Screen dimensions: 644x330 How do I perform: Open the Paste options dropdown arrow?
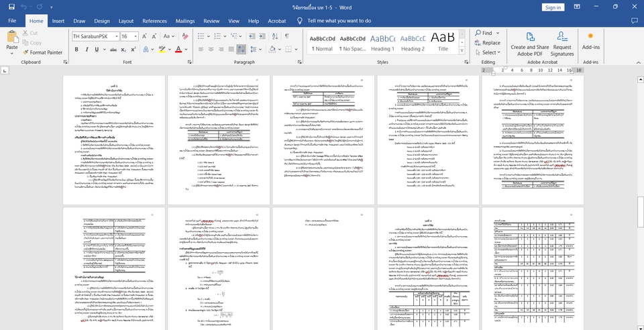12,52
